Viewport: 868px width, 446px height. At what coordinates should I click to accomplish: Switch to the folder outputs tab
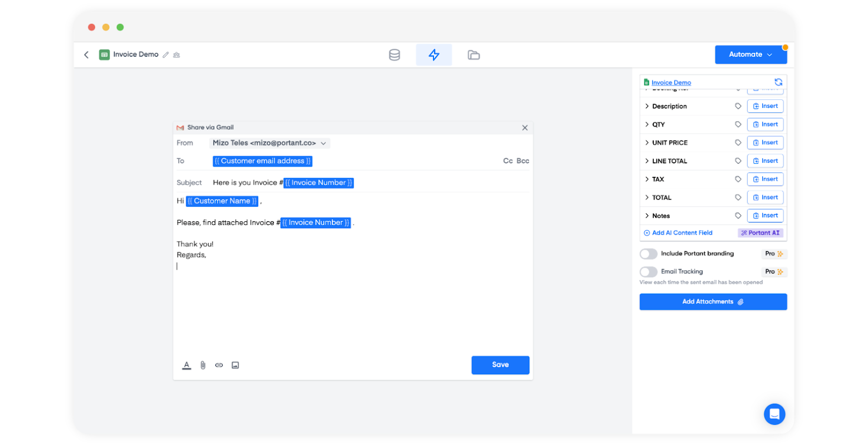[x=474, y=55]
